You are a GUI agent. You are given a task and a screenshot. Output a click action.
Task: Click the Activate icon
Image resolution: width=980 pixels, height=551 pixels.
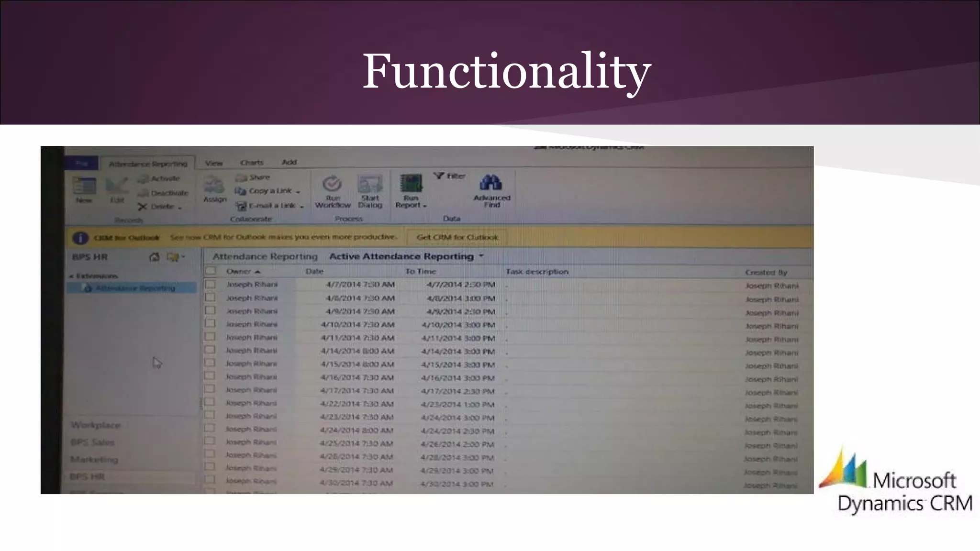tap(143, 179)
